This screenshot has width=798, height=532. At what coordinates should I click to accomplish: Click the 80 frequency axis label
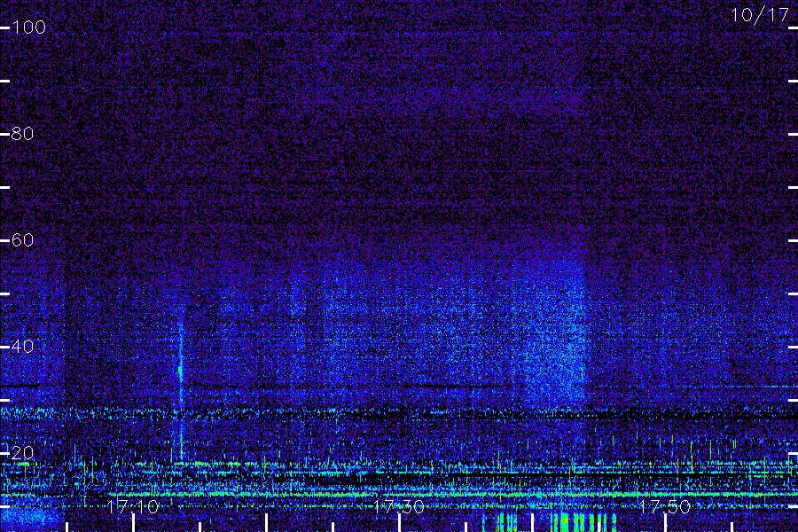[23, 133]
